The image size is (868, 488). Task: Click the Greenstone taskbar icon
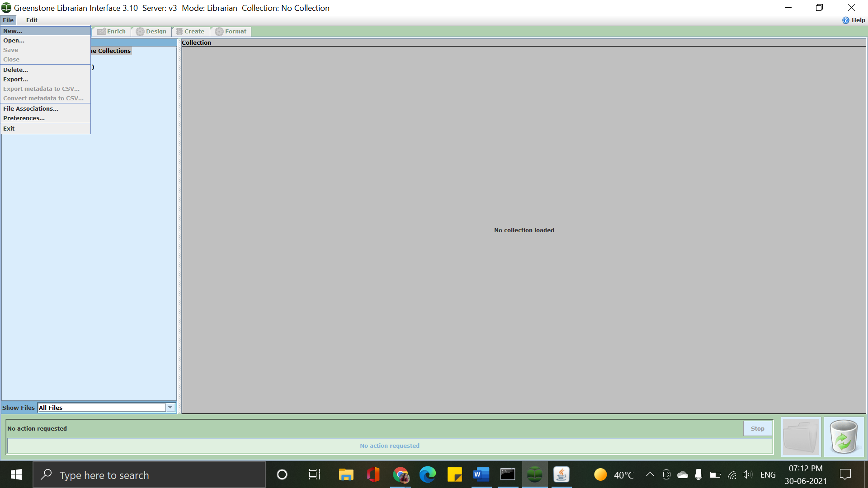click(535, 474)
